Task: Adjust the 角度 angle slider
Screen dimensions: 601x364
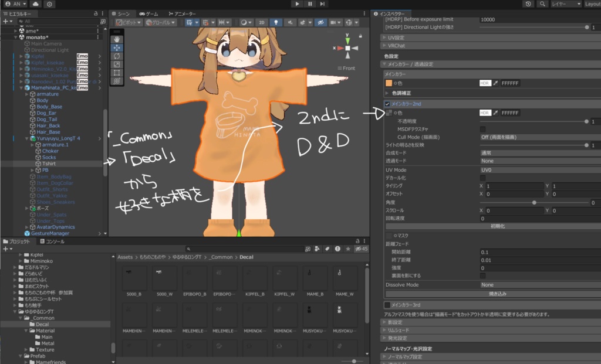Action: point(534,202)
